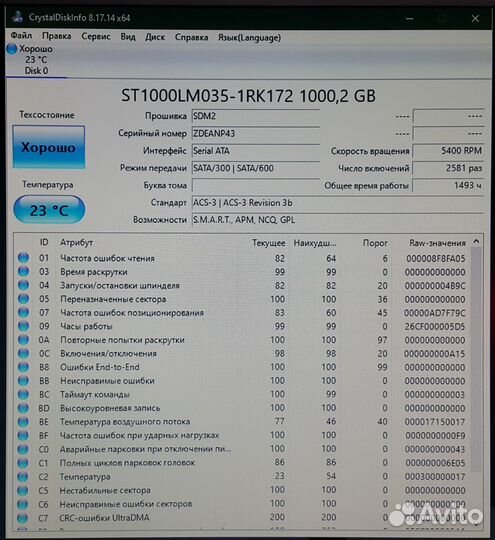Click the CrystalDiskInfo title bar icon
This screenshot has width=495, height=540.
point(17,17)
